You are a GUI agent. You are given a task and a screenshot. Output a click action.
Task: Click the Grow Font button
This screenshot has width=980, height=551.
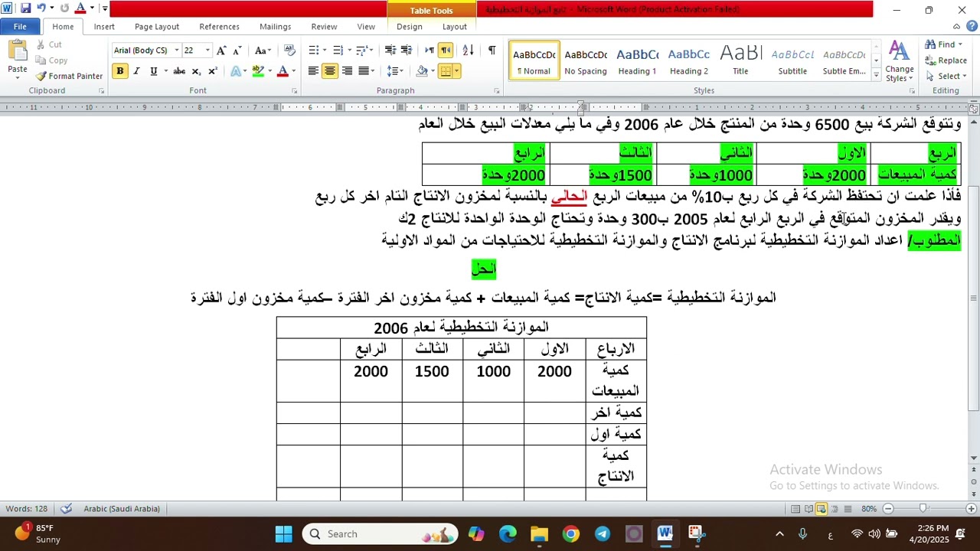pos(221,51)
